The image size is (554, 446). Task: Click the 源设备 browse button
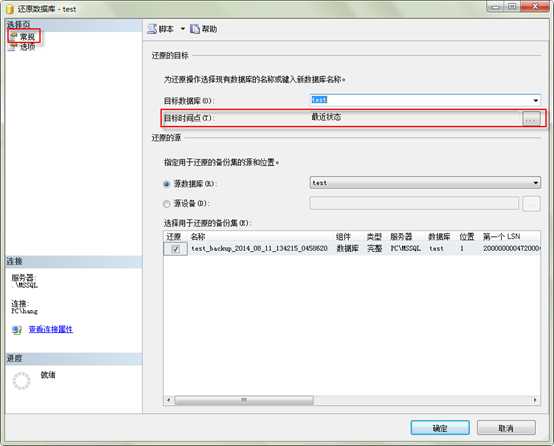coord(531,204)
